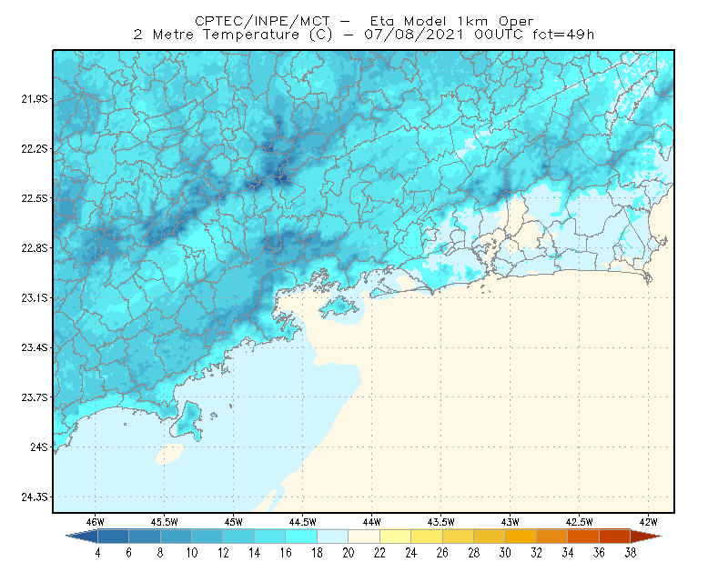728x562 pixels.
Task: Click the legend number 32
Action: pyautogui.click(x=536, y=553)
